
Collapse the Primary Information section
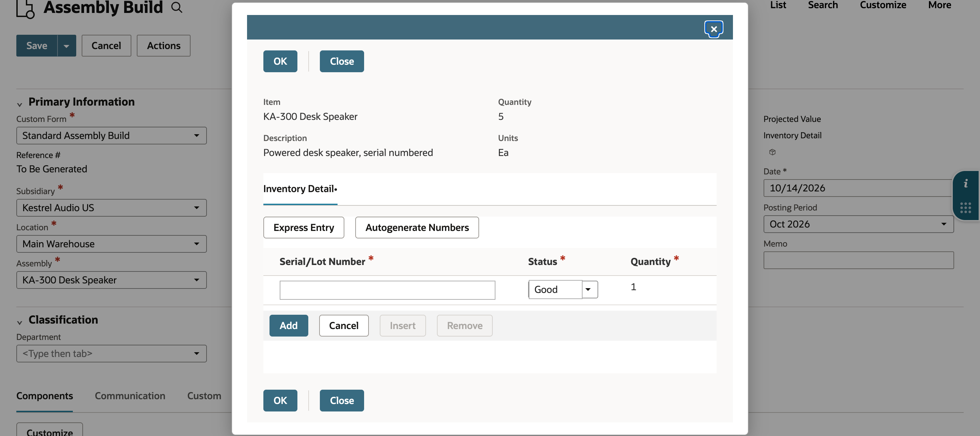[x=19, y=104]
